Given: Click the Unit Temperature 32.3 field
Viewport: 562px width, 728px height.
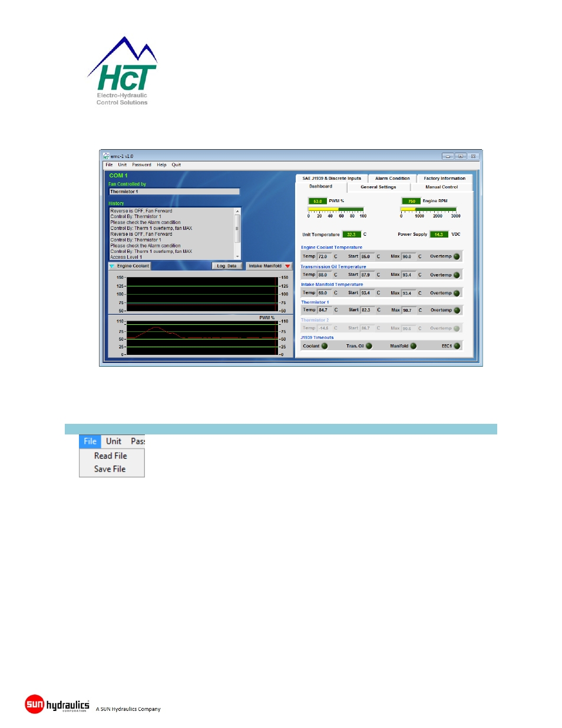Looking at the screenshot, I should point(352,235).
